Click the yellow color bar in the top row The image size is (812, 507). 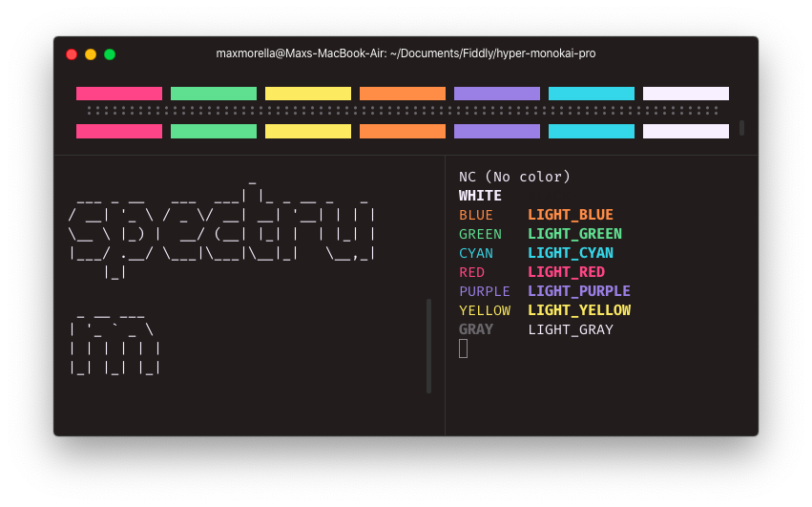(x=308, y=94)
